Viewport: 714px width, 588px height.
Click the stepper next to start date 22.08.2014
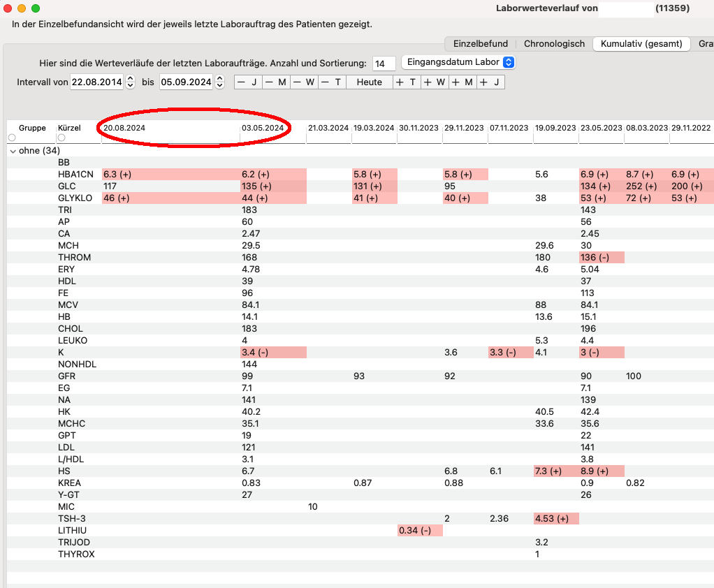click(x=130, y=82)
